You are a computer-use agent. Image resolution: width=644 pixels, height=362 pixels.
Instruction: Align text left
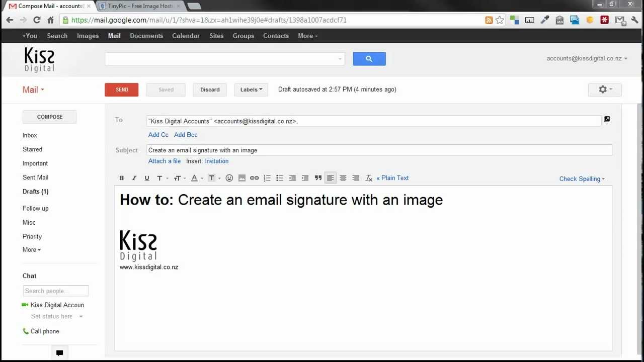331,178
